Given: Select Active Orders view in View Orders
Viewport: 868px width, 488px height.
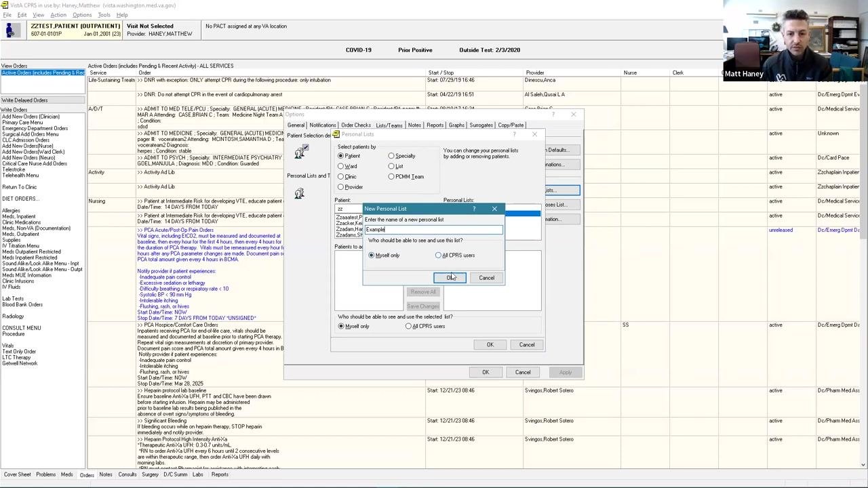Looking at the screenshot, I should 43,73.
